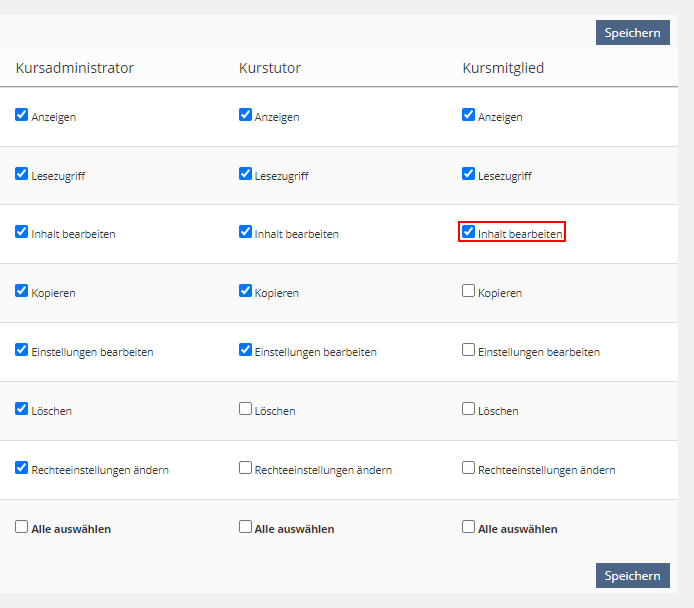
Task: Enable Kopieren for Kursmitglied
Action: [x=468, y=291]
